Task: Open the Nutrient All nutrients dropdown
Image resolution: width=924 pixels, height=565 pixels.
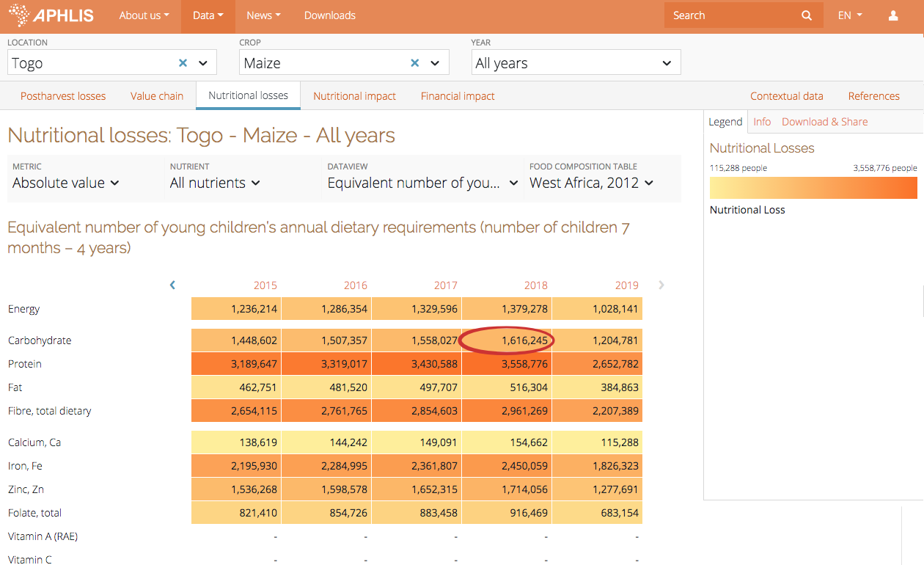Action: (215, 183)
